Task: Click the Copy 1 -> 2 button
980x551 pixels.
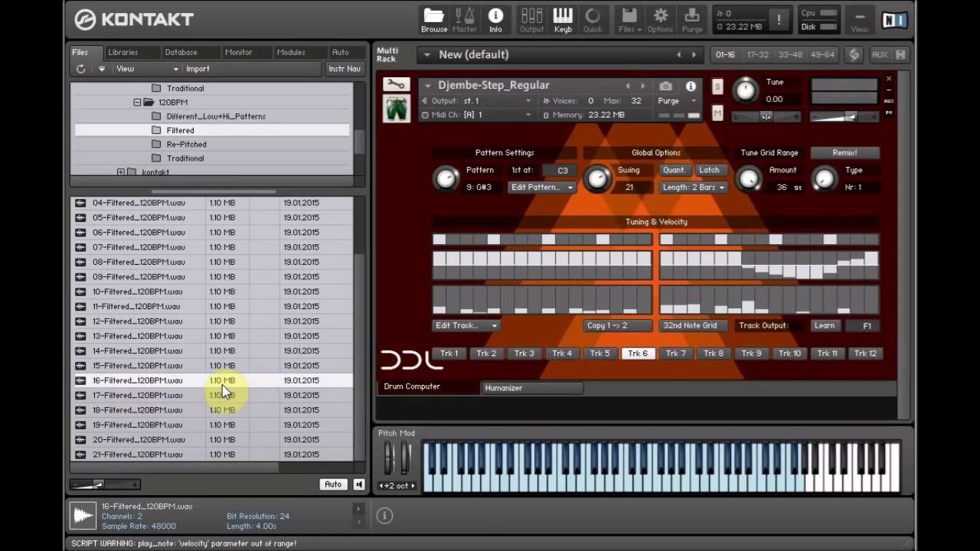Action: [x=617, y=326]
